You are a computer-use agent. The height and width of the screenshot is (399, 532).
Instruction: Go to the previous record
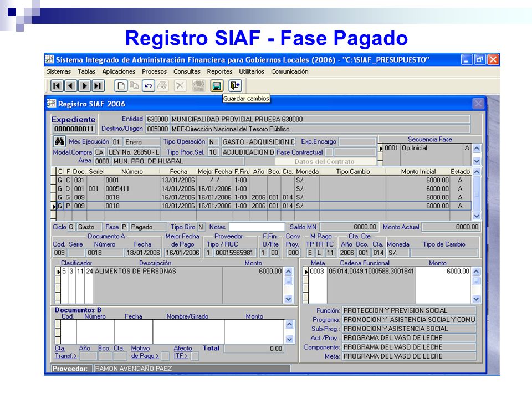[x=70, y=86]
